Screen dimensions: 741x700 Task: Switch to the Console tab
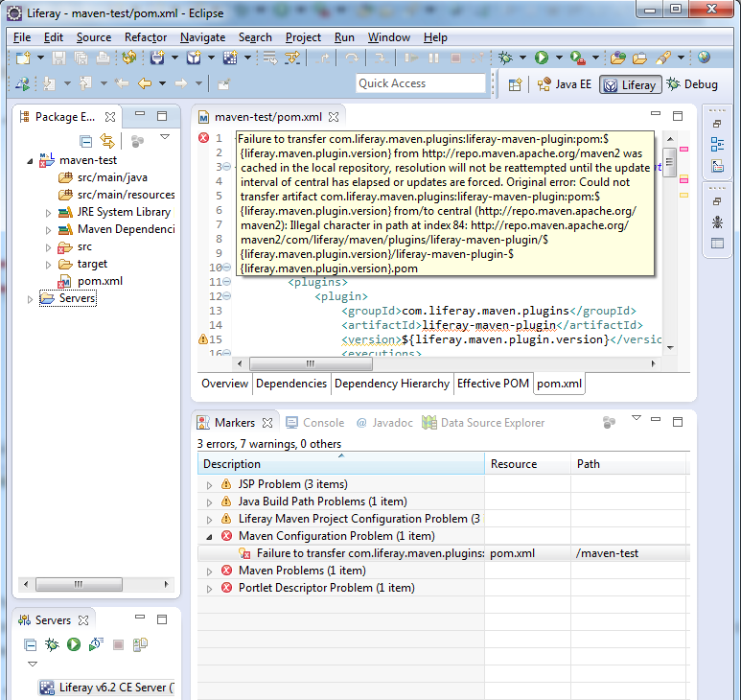coord(315,423)
